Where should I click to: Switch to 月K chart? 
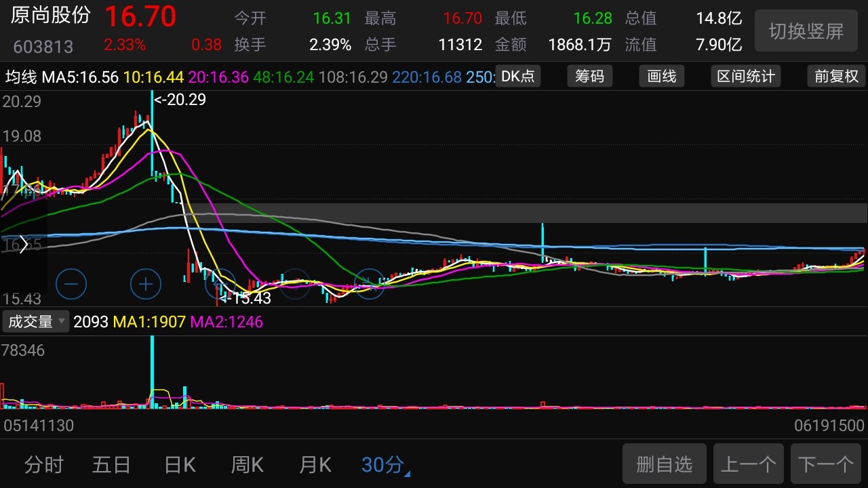point(315,465)
